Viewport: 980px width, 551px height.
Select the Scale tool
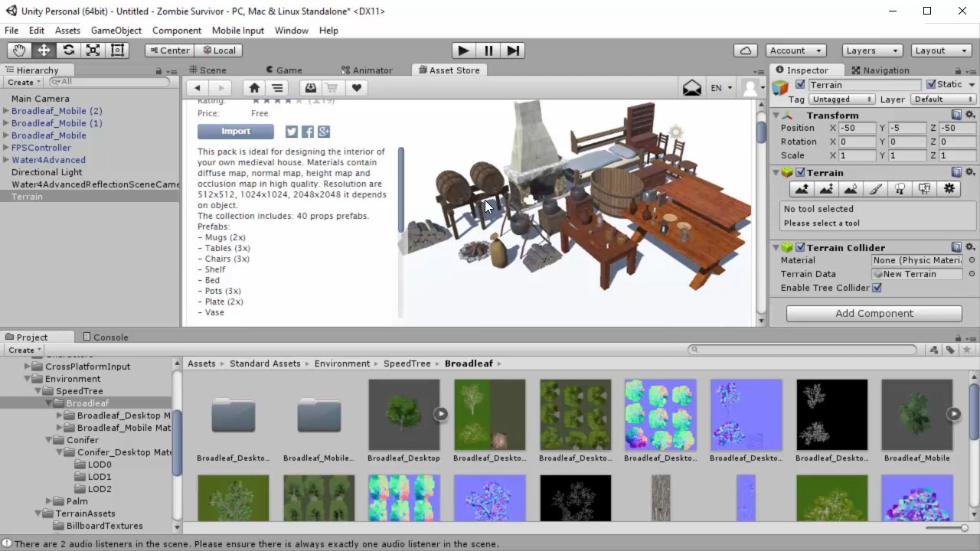point(93,51)
